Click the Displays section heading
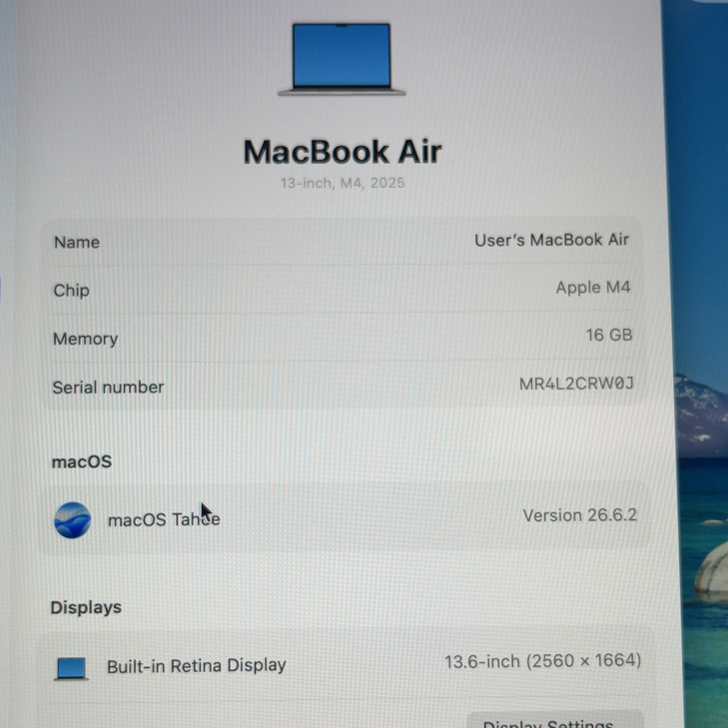 point(86,608)
